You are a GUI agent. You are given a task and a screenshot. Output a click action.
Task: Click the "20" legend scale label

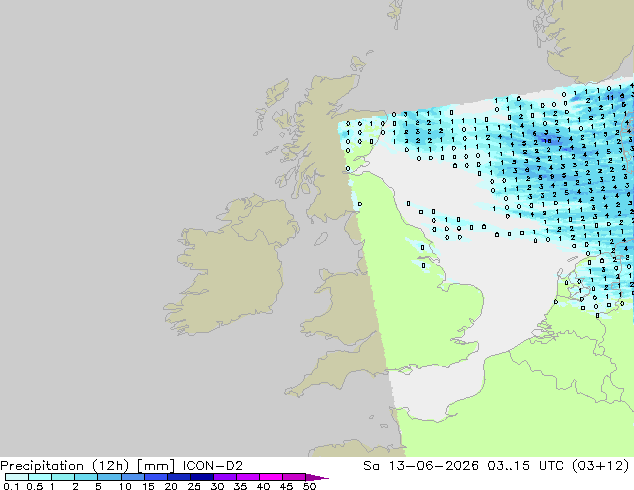point(171,486)
